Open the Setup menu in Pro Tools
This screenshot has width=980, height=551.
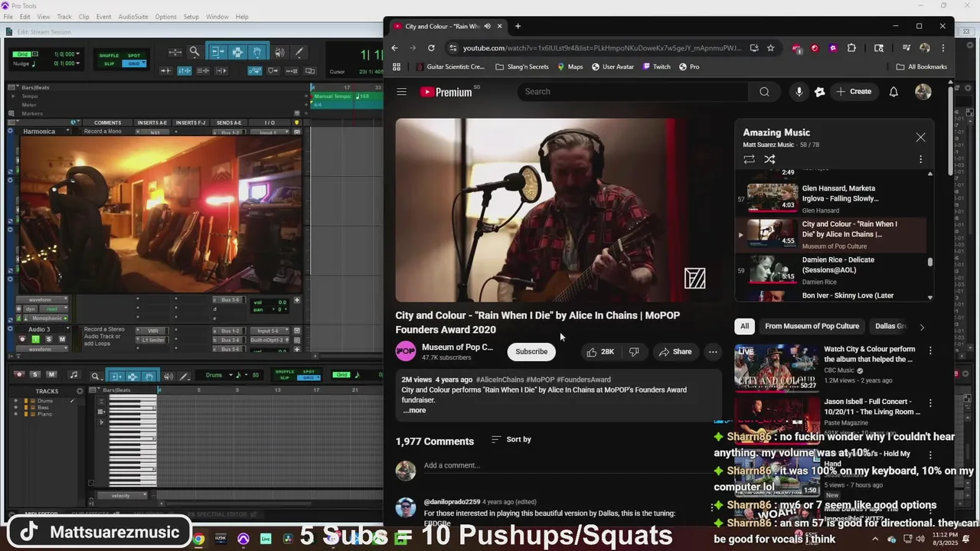click(x=191, y=17)
